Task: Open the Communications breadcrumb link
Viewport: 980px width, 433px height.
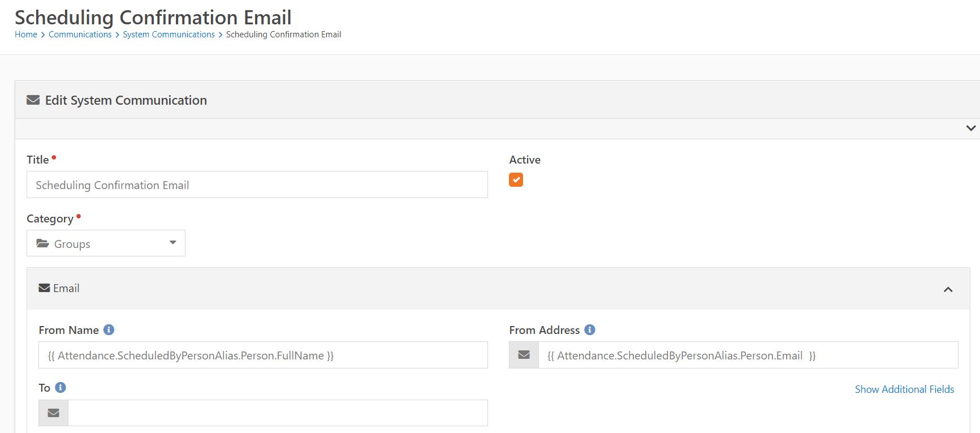Action: 80,34
